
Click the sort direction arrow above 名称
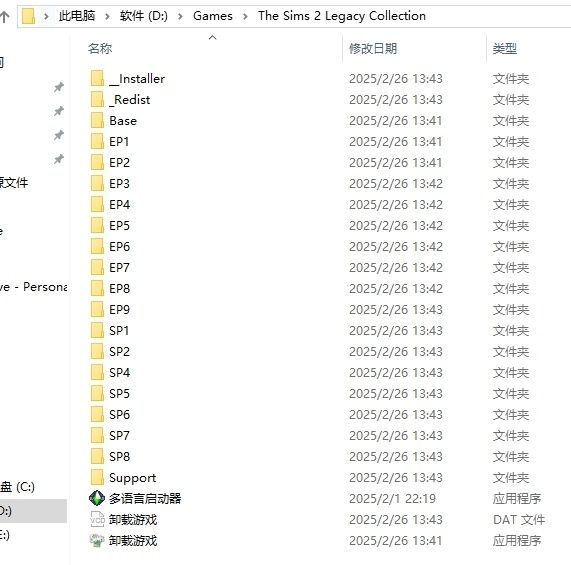pos(213,37)
